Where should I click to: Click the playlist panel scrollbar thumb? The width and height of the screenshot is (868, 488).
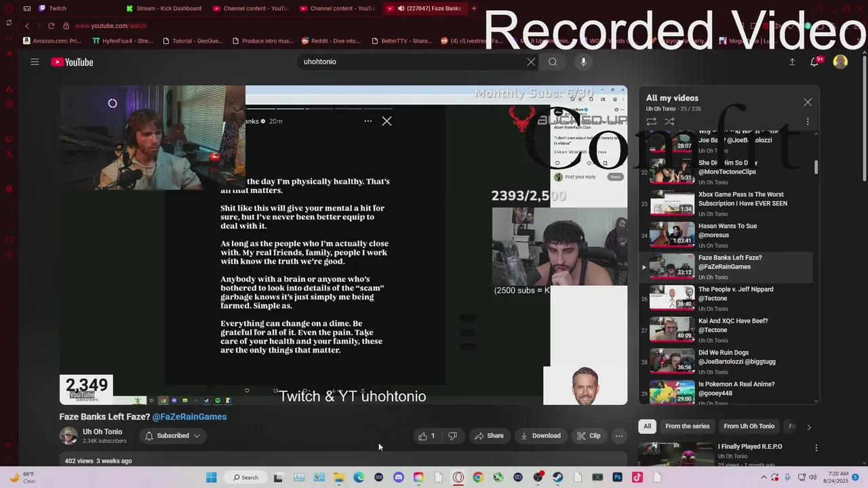pyautogui.click(x=816, y=167)
